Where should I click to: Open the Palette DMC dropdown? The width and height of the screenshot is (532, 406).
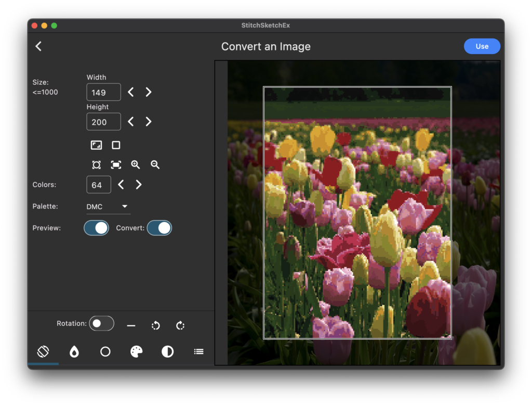[108, 207]
